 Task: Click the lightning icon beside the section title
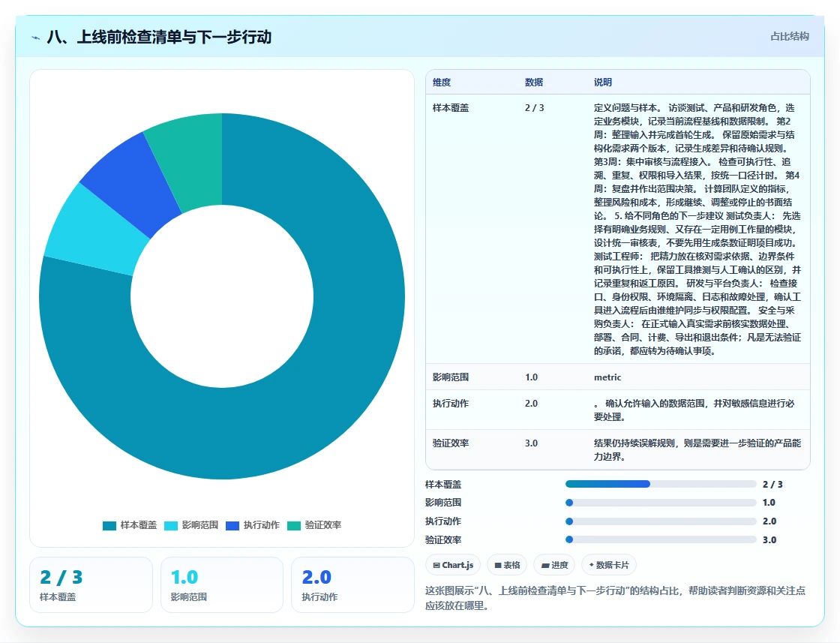pyautogui.click(x=36, y=38)
